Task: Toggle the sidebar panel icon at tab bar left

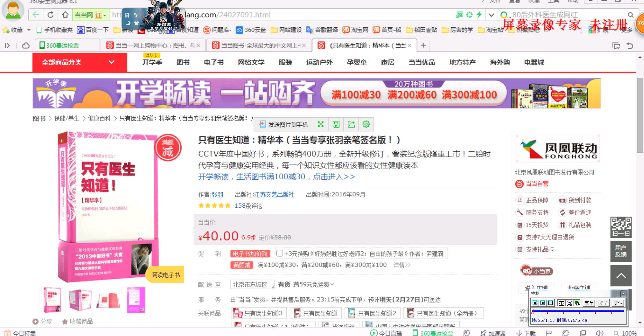Action: click(7, 45)
